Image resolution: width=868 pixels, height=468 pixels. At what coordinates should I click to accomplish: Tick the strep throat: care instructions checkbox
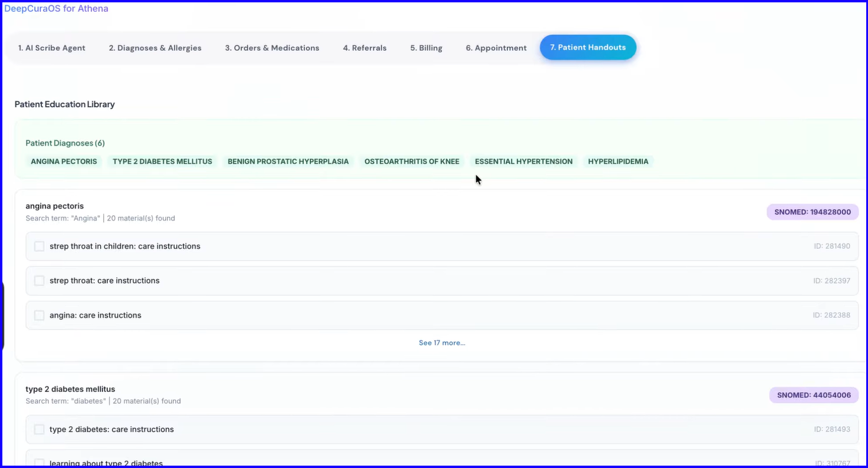click(39, 281)
